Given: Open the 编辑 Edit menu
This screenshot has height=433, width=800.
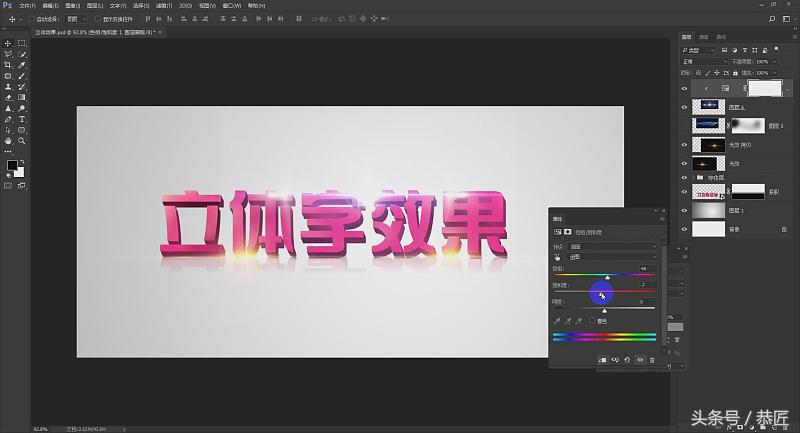Looking at the screenshot, I should [50, 6].
